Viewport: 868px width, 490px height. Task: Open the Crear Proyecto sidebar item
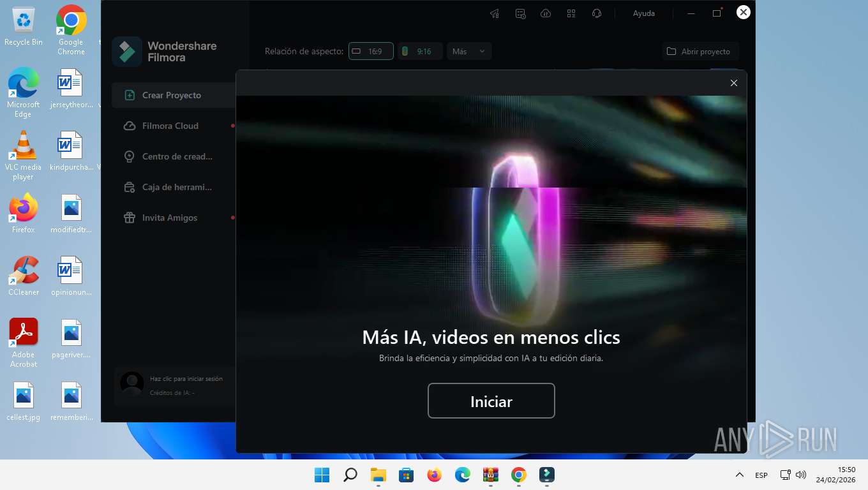point(174,95)
